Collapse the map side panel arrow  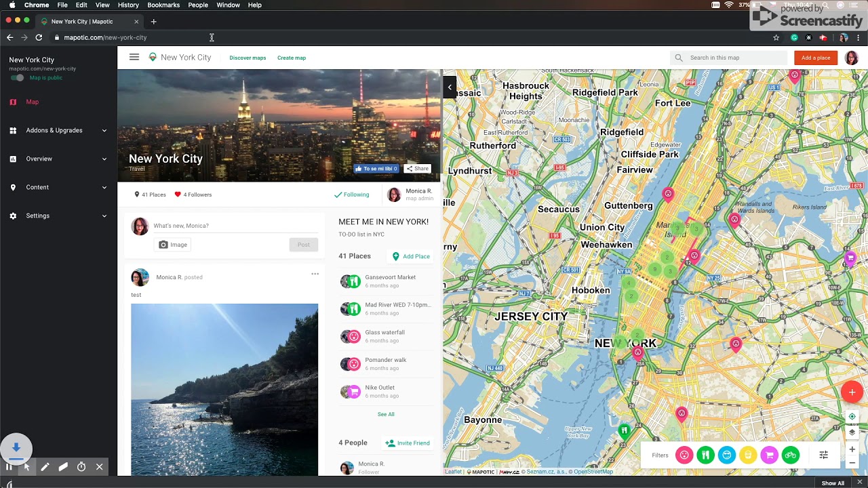[450, 87]
